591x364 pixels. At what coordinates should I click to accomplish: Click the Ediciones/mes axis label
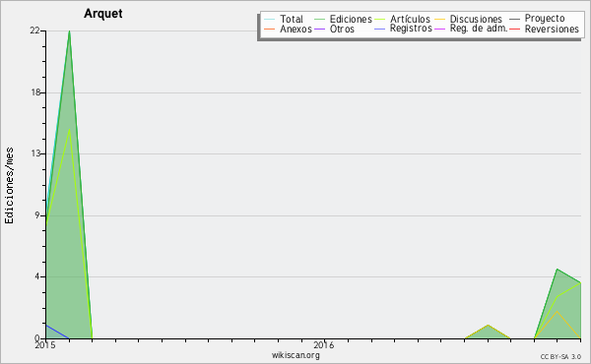tap(9, 185)
